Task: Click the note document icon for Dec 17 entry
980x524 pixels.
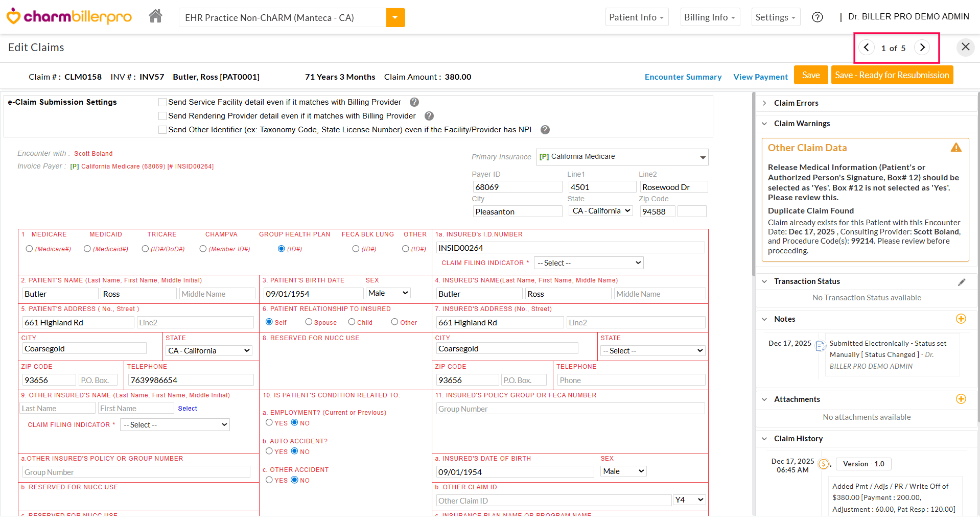Action: 821,346
